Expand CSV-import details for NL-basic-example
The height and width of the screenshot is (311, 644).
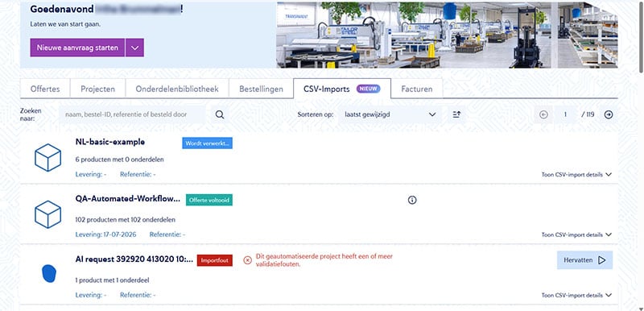[576, 175]
